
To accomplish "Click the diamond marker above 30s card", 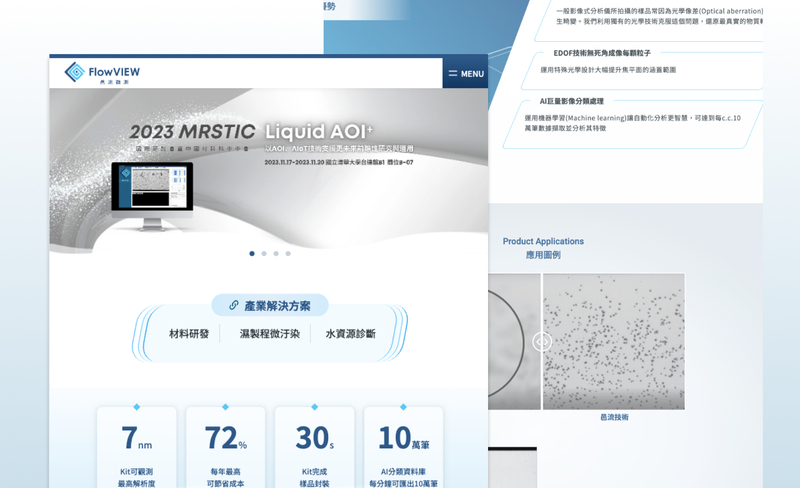I will pos(314,407).
